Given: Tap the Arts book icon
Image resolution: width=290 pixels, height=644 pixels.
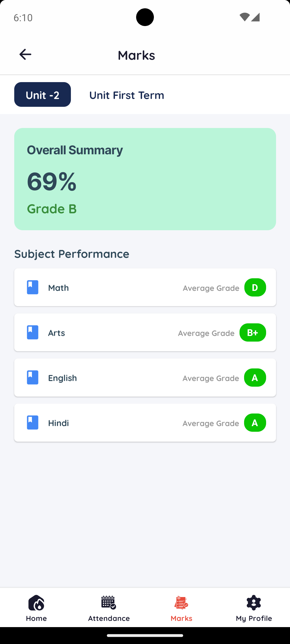Looking at the screenshot, I should coord(32,332).
